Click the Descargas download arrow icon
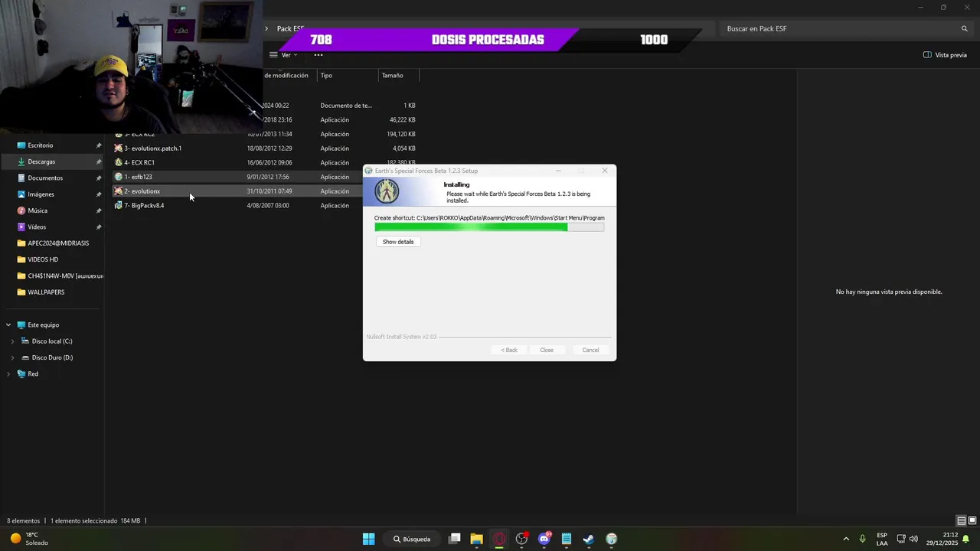Image resolution: width=980 pixels, height=551 pixels. pyautogui.click(x=21, y=161)
